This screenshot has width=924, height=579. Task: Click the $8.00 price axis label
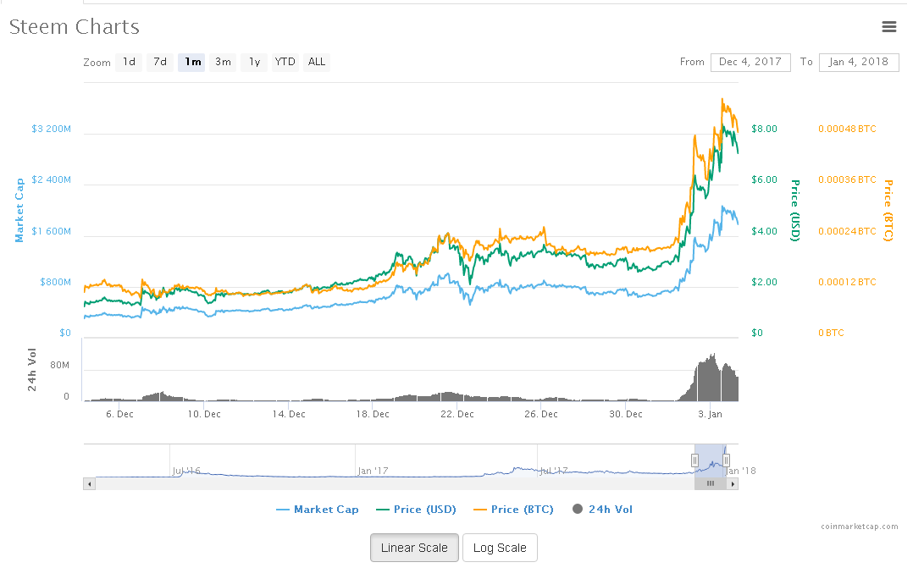764,129
